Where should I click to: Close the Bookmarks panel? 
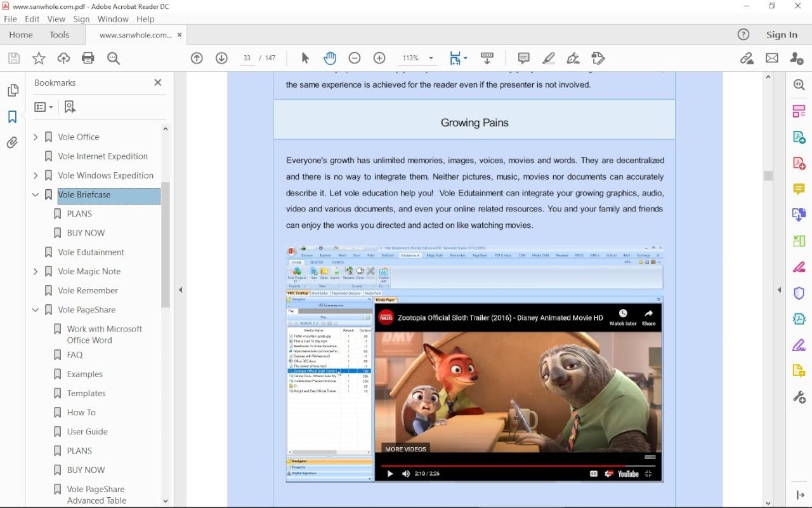pyautogui.click(x=158, y=83)
